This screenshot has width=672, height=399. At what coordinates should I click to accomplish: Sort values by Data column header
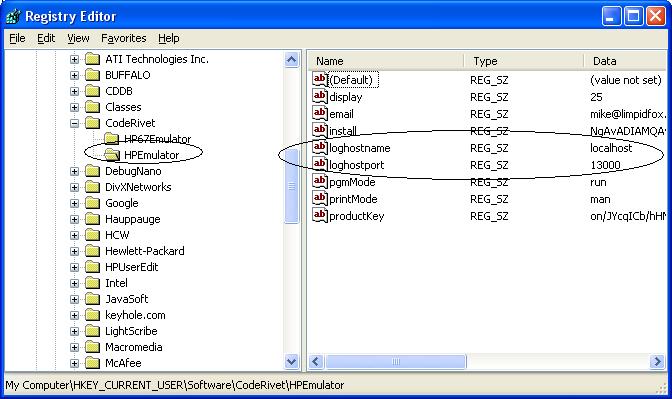[625, 61]
